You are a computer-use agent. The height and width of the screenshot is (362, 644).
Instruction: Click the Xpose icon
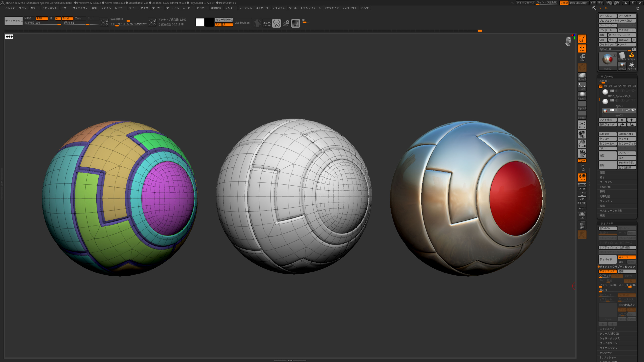tap(276, 23)
